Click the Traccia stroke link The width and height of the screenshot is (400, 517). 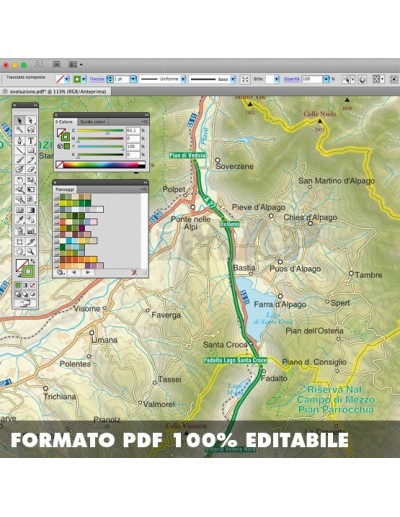[97, 79]
